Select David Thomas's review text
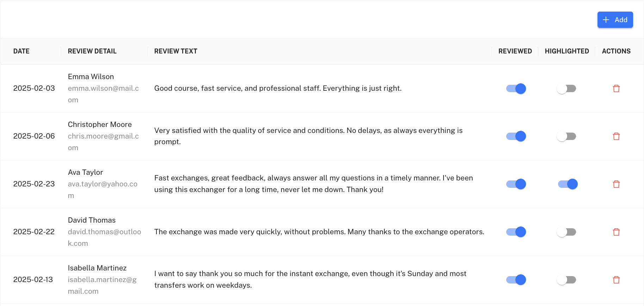Image resolution: width=644 pixels, height=306 pixels. pyautogui.click(x=319, y=232)
